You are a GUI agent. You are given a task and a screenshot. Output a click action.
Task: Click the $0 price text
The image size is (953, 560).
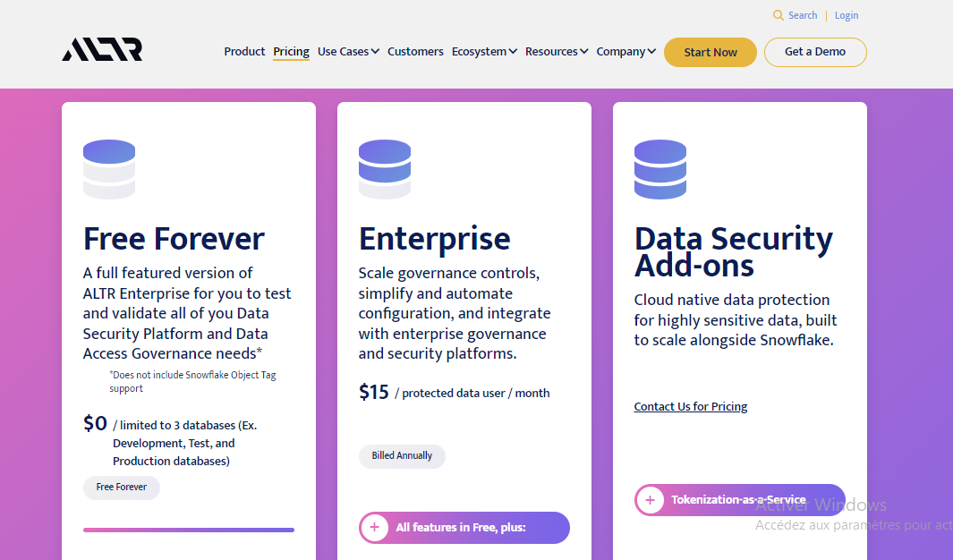(96, 423)
